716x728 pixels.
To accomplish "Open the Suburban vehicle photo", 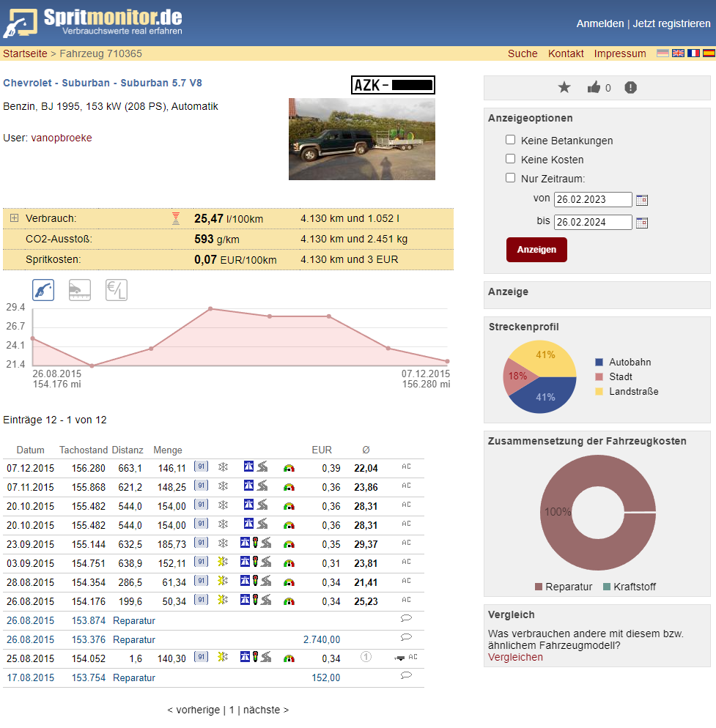I will 362,139.
